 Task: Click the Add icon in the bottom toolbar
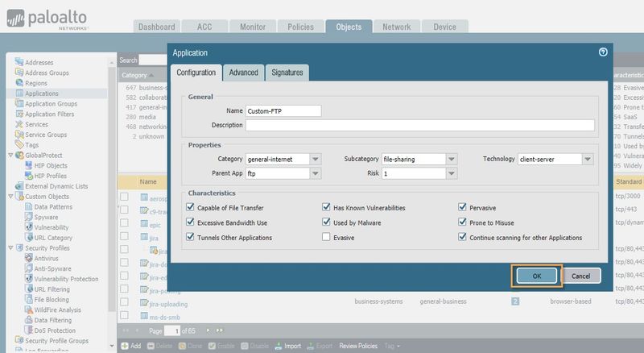coord(125,346)
